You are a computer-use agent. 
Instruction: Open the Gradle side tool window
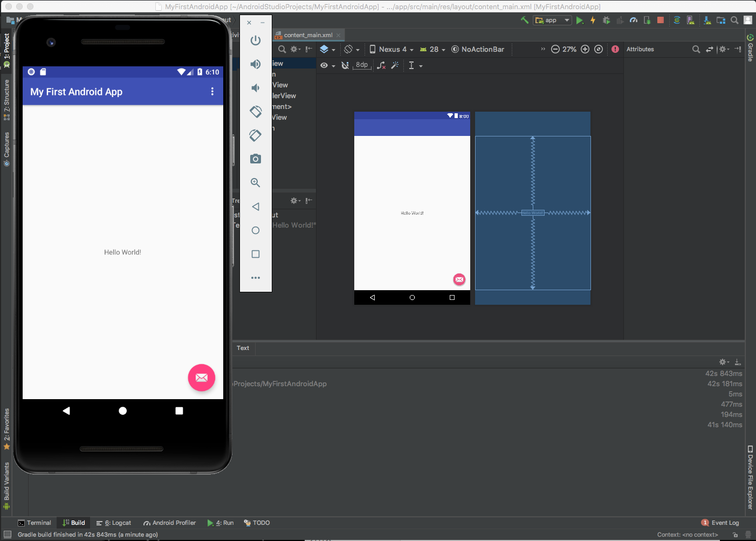pos(750,47)
